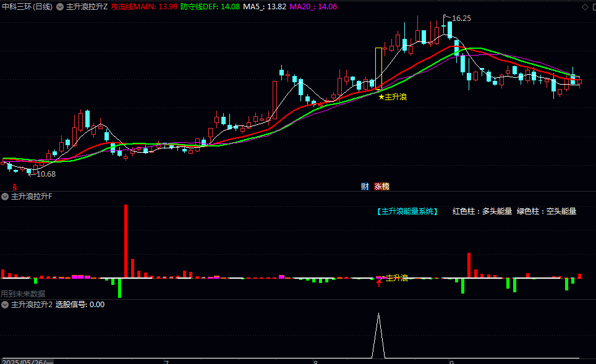This screenshot has height=364, width=596.
Task: Select the yellow hollow signal candlestick
Action: pyautogui.click(x=378, y=67)
